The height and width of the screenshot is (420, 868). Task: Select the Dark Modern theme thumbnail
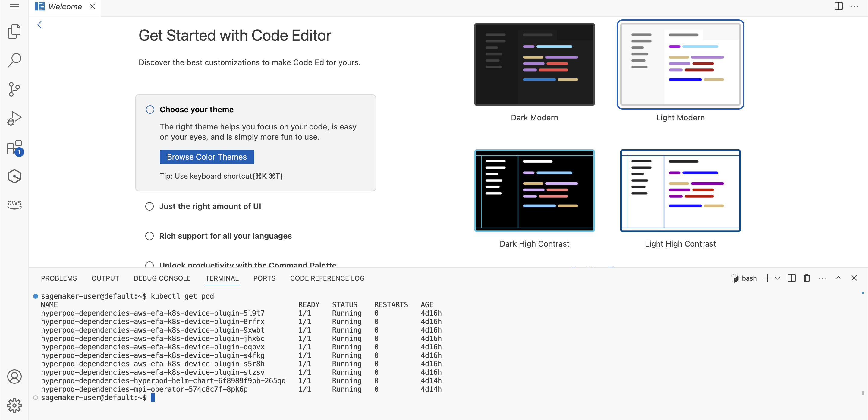tap(534, 64)
